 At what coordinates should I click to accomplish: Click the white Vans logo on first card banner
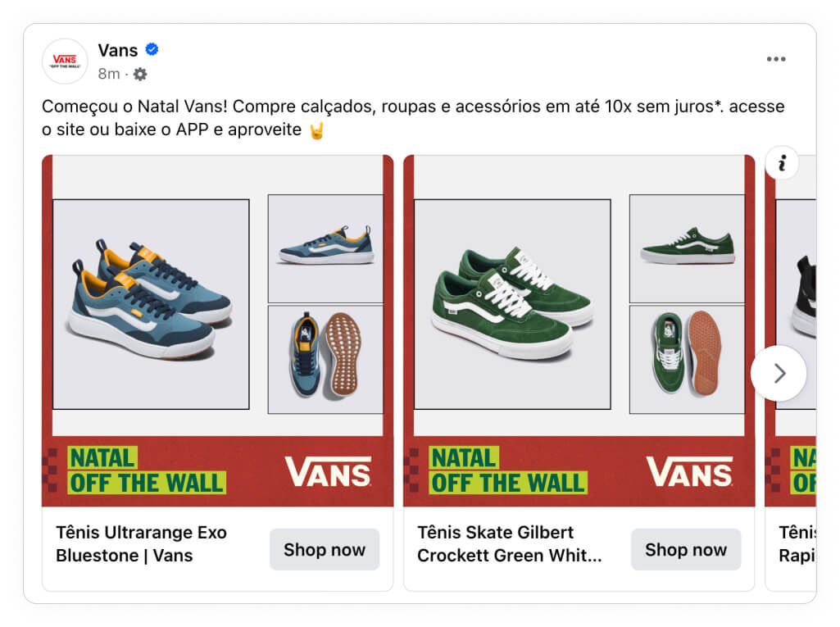pos(328,471)
